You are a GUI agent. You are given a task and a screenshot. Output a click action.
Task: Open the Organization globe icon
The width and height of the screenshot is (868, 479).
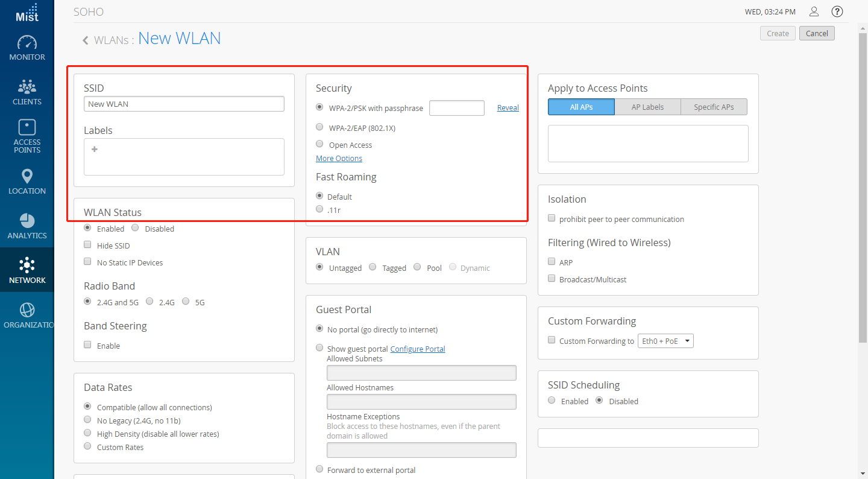point(27,310)
